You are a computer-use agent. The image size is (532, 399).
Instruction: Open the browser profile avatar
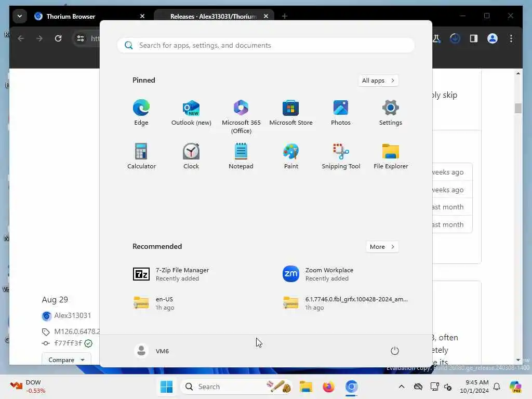pyautogui.click(x=493, y=38)
